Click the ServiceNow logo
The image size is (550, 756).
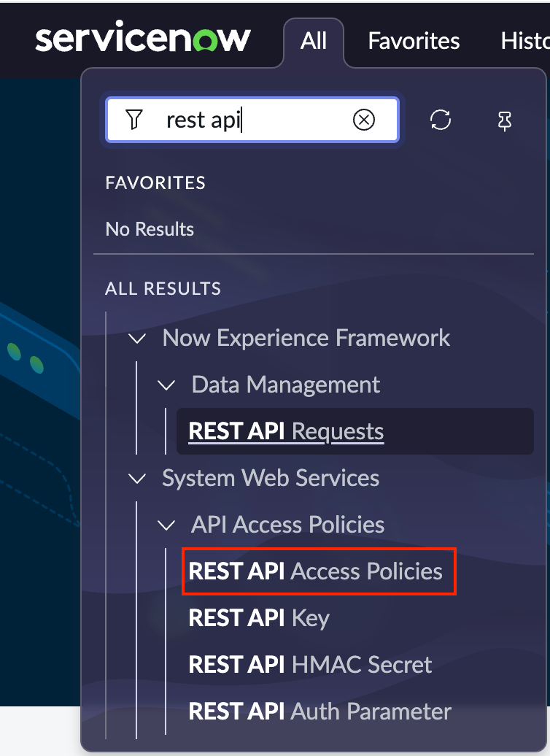click(143, 38)
